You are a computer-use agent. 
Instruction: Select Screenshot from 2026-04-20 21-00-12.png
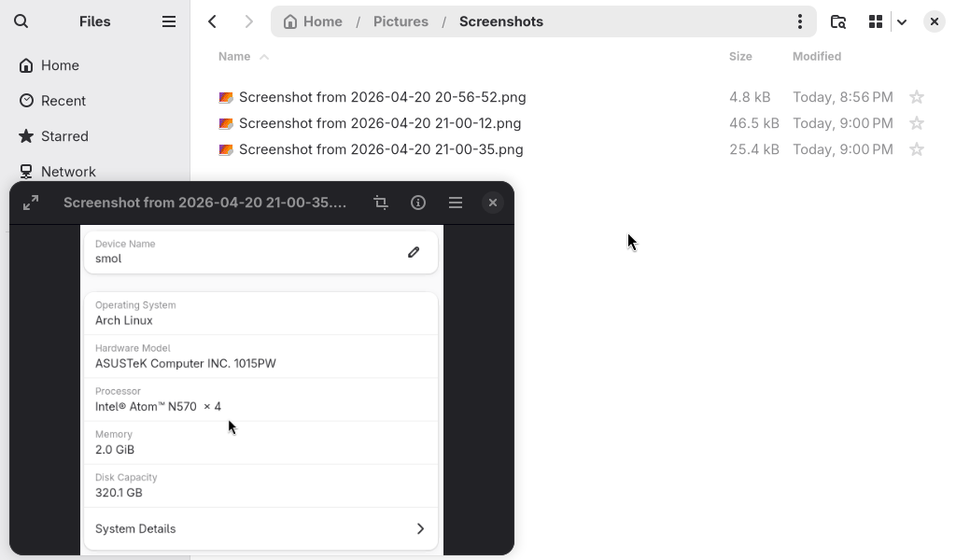[x=380, y=123]
